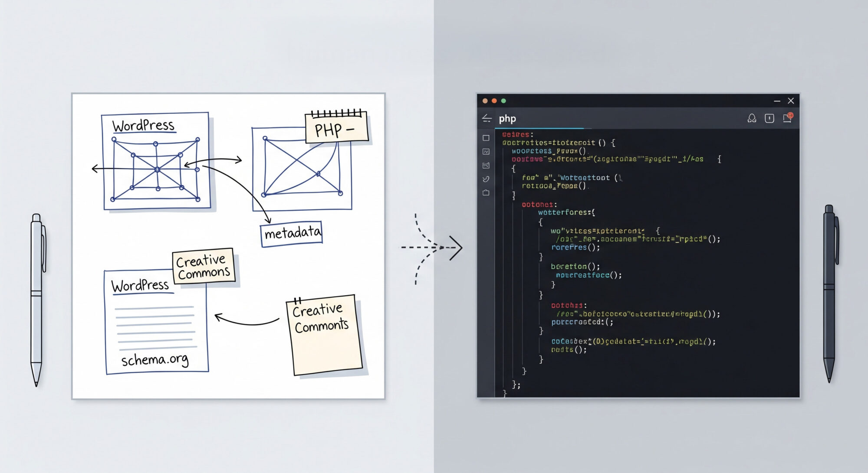Viewport: 868px width, 473px height.
Task: Open the envelope-like icon in editor sidebar
Action: (x=486, y=165)
